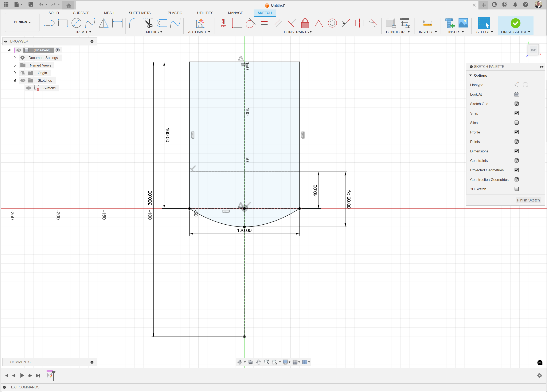Image resolution: width=547 pixels, height=392 pixels.
Task: Switch to the UTILITIES tab
Action: coord(205,13)
